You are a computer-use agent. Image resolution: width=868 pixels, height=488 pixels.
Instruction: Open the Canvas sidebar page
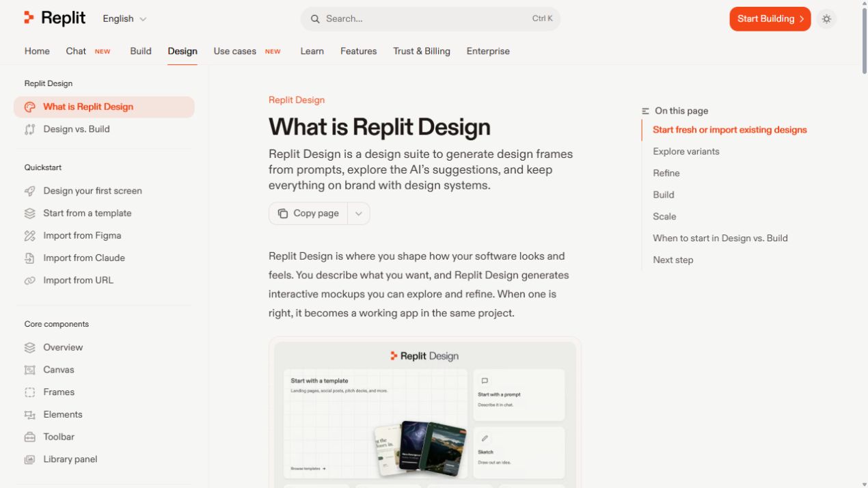click(104, 370)
